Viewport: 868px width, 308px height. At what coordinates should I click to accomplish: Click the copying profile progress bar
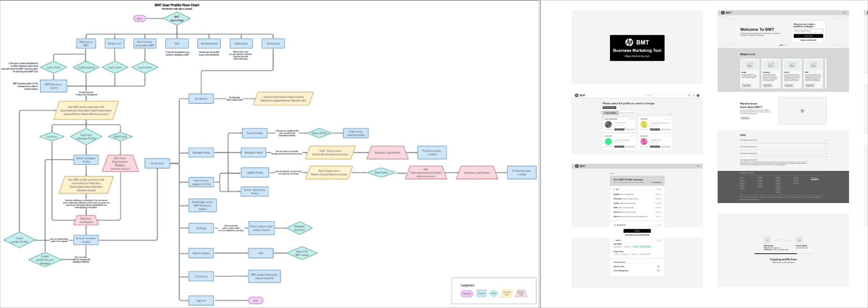coord(782,254)
